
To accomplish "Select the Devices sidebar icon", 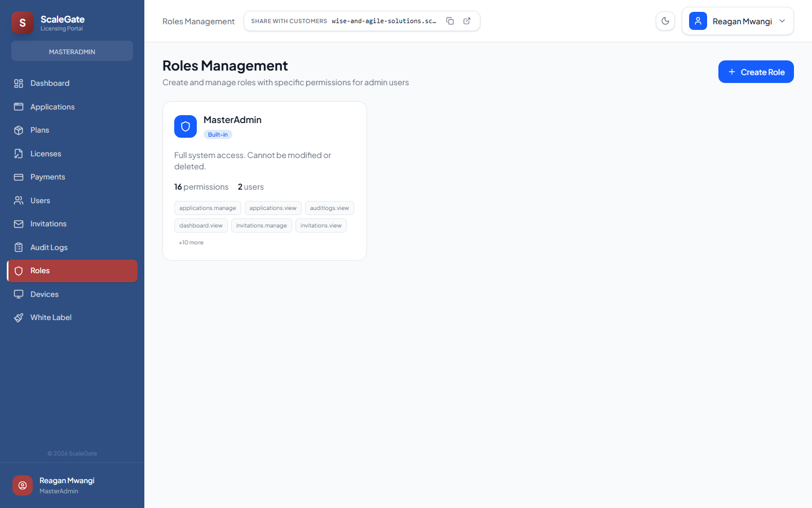I will point(19,294).
